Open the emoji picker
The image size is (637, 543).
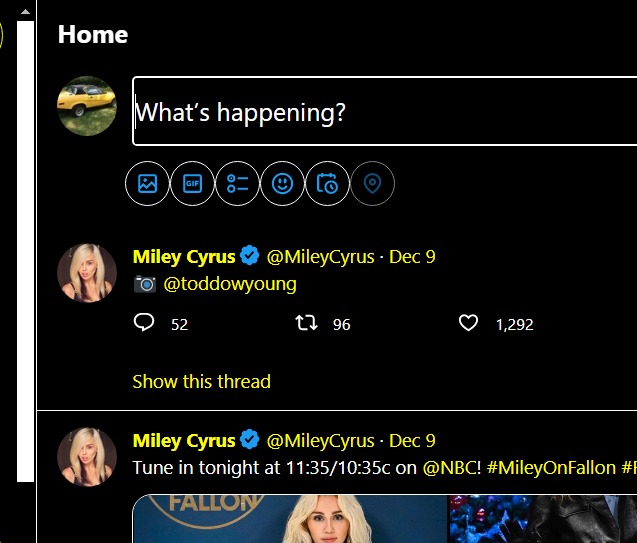(x=282, y=184)
